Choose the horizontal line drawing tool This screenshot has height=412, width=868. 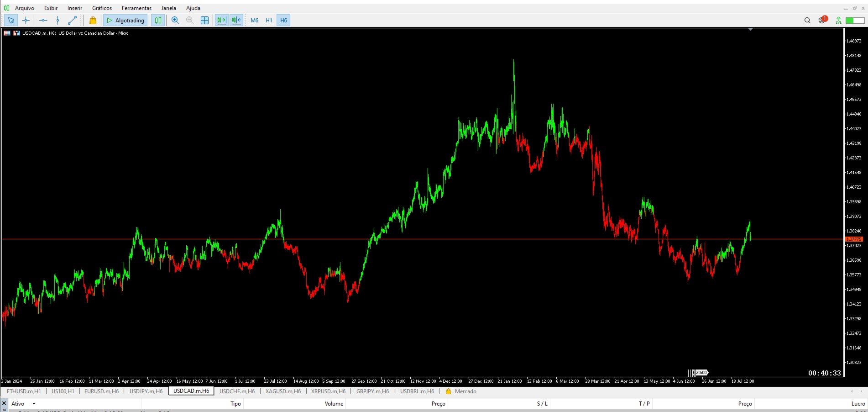point(43,20)
